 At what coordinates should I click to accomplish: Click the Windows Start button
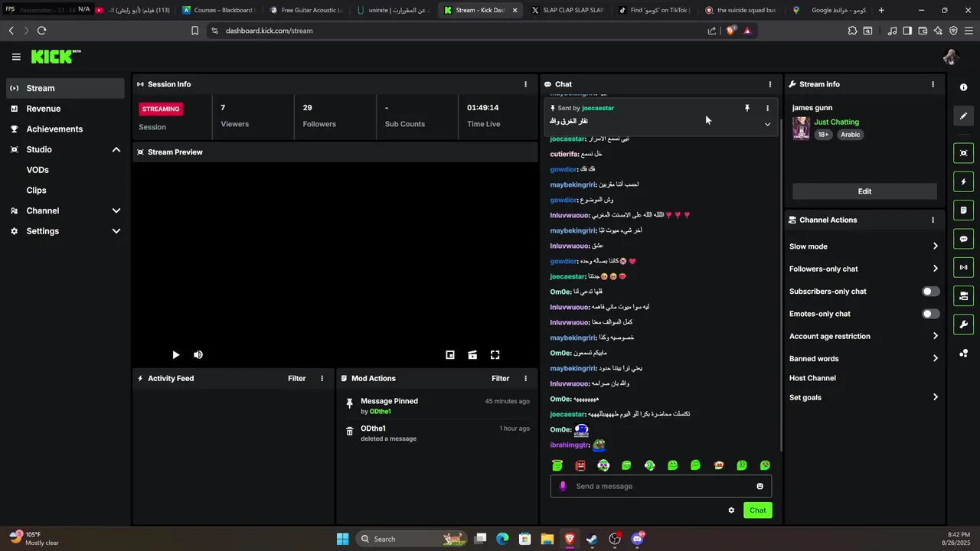(x=342, y=539)
